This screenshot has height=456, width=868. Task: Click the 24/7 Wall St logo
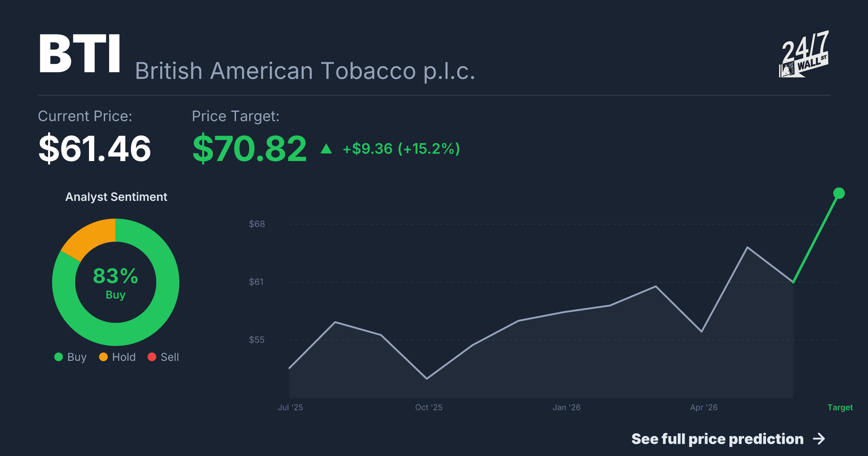pyautogui.click(x=804, y=54)
